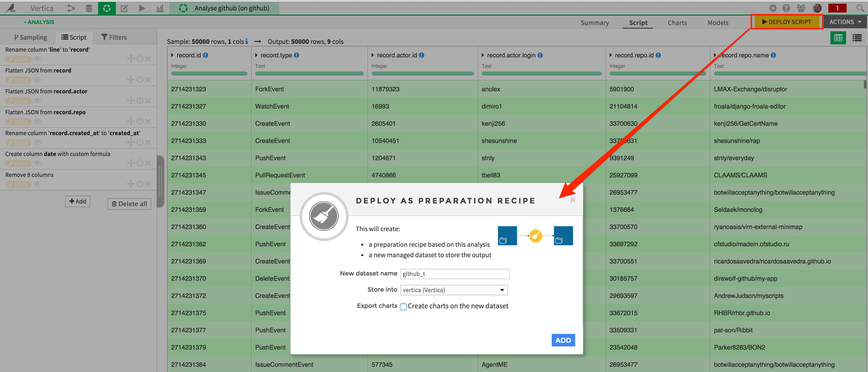
Task: Open the user profile avatar
Action: (x=817, y=8)
